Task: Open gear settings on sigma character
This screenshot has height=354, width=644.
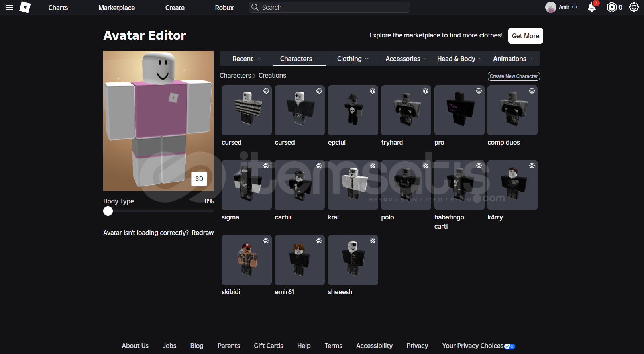Action: [266, 166]
